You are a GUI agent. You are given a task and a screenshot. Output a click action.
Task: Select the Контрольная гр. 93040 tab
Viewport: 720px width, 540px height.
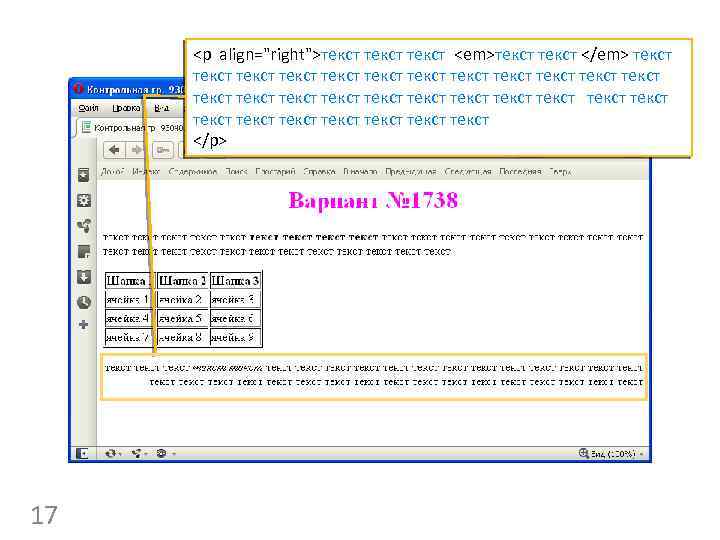131,128
